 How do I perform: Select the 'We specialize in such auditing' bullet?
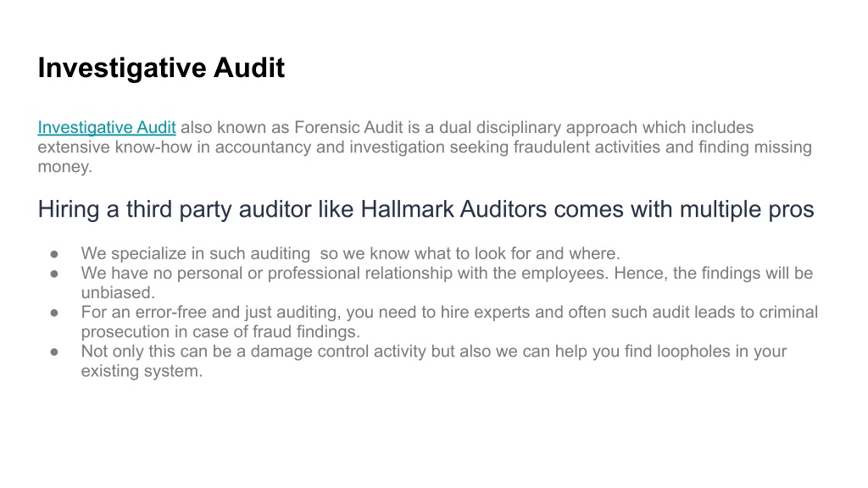pos(350,253)
